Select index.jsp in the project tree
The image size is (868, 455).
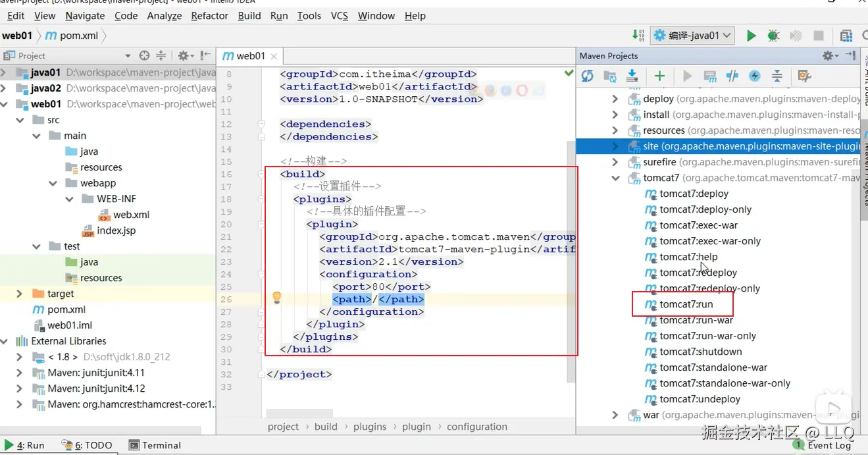[109, 230]
